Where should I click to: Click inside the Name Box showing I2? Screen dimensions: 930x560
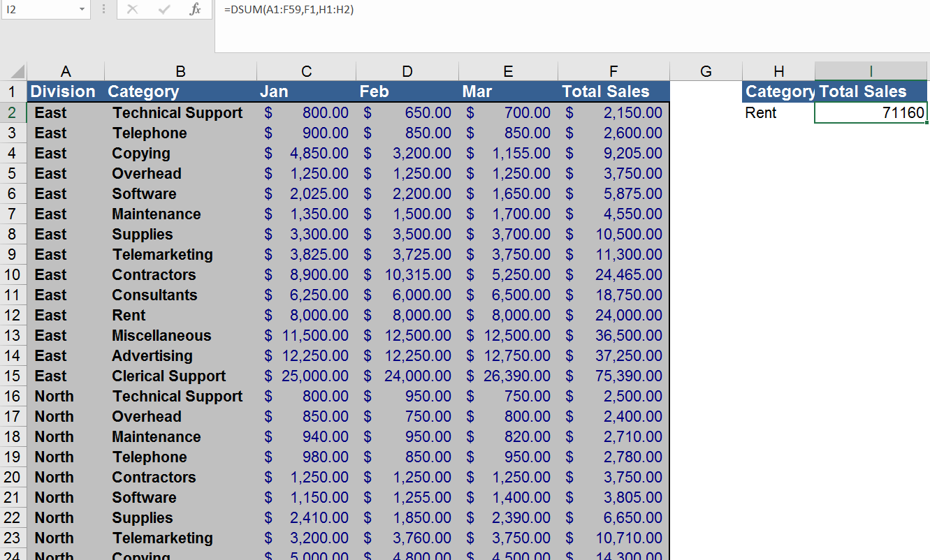[x=38, y=10]
